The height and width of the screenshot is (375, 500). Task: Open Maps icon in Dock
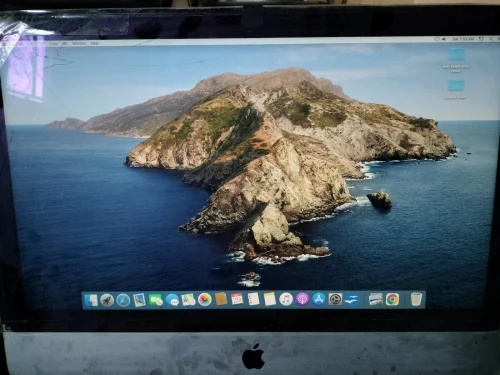(188, 300)
